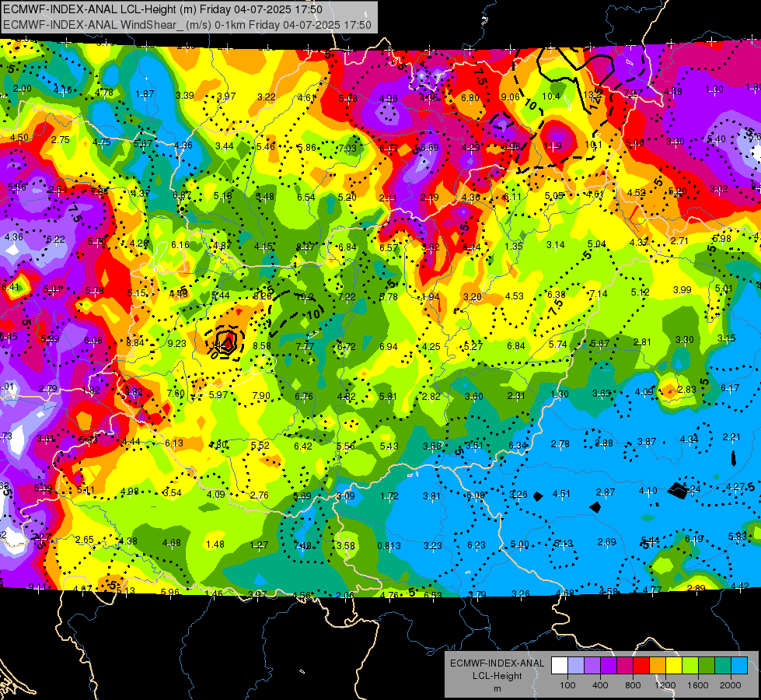761x700 pixels.
Task: Click the wind shear value 6.54
Action: [306, 197]
